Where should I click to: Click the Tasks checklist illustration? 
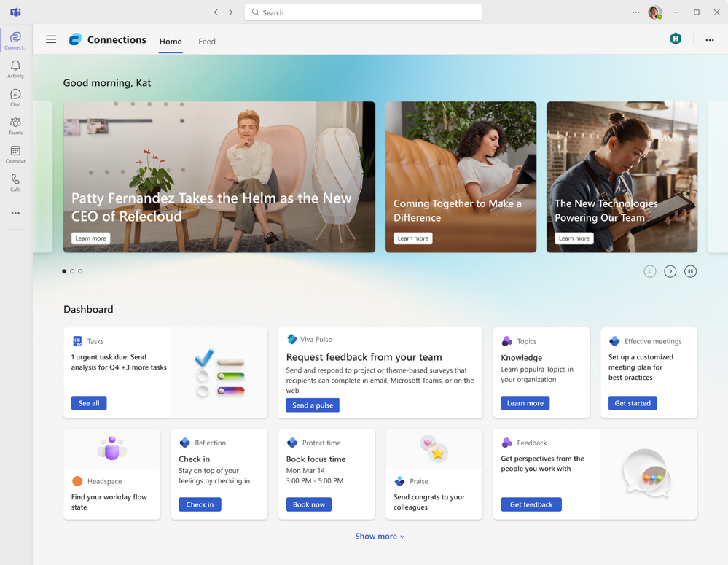coord(219,373)
